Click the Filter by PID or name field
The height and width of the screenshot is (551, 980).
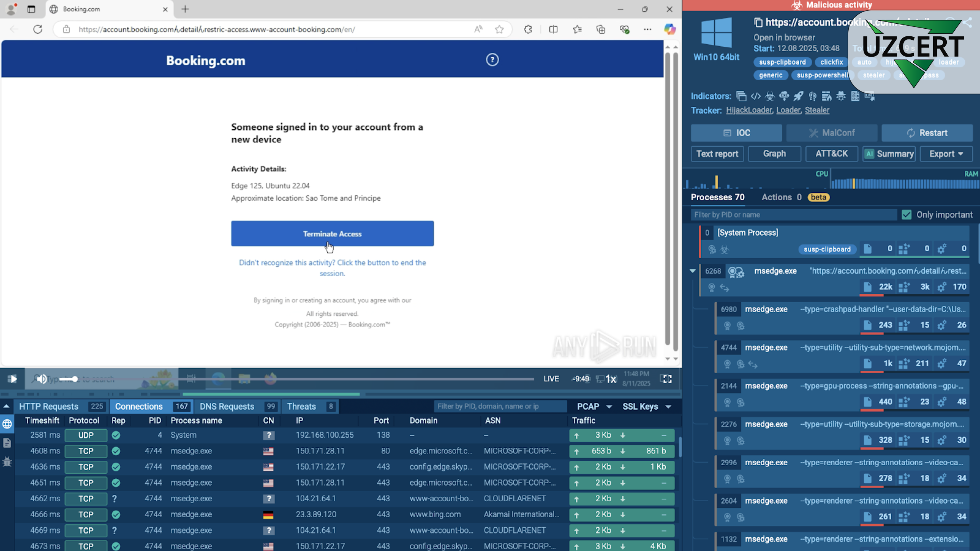(793, 215)
